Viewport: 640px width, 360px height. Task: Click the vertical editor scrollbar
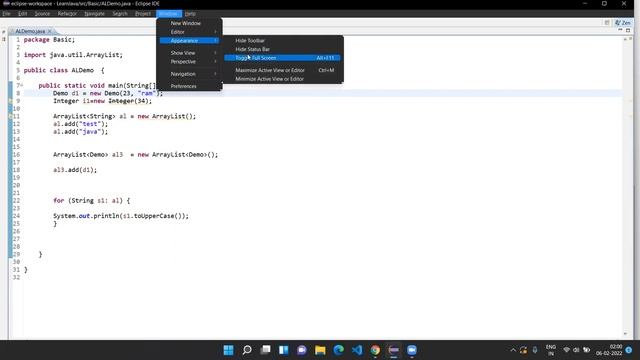coord(625,186)
